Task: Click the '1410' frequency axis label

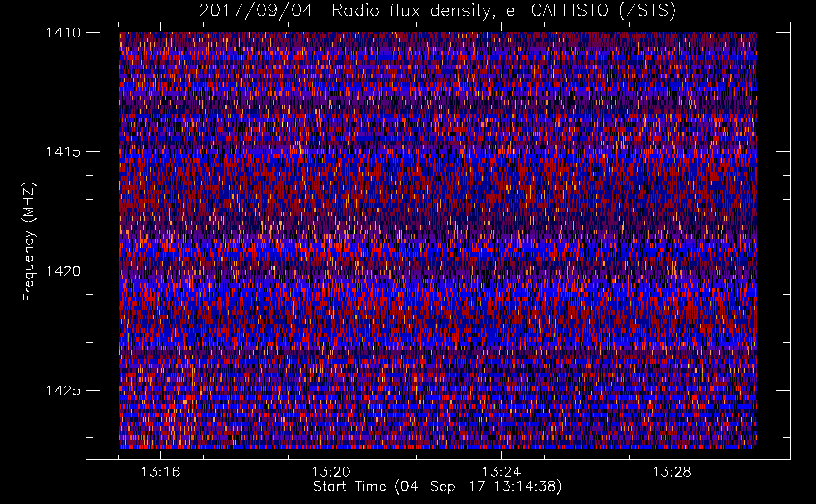Action: pos(63,33)
